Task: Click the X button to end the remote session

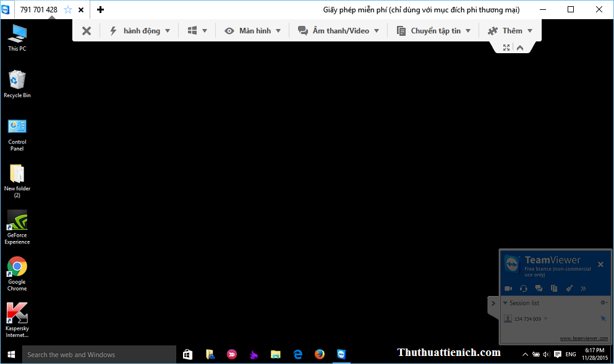Action: 87,31
